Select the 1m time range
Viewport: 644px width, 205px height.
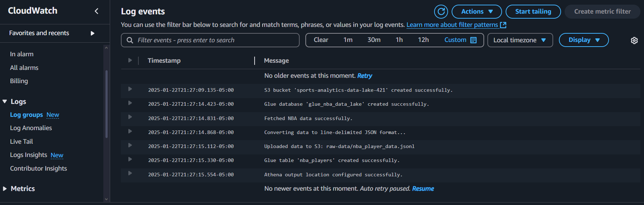348,40
